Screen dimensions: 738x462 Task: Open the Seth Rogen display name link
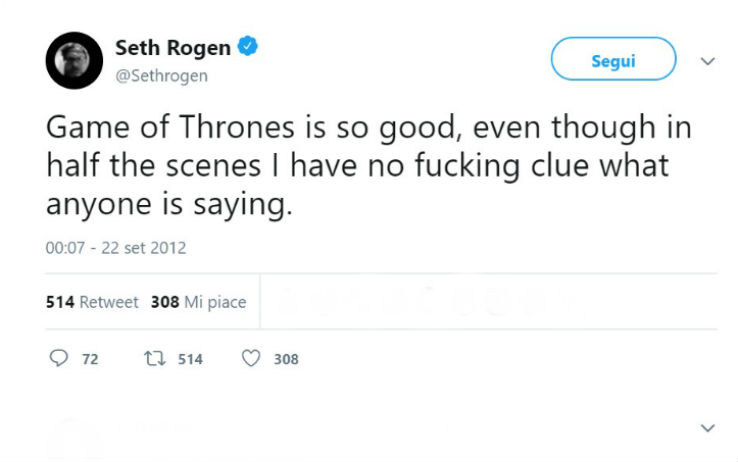tap(173, 48)
